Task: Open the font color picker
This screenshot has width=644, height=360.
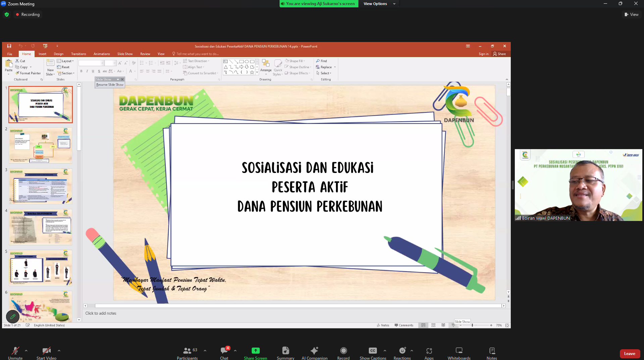Action: click(133, 71)
